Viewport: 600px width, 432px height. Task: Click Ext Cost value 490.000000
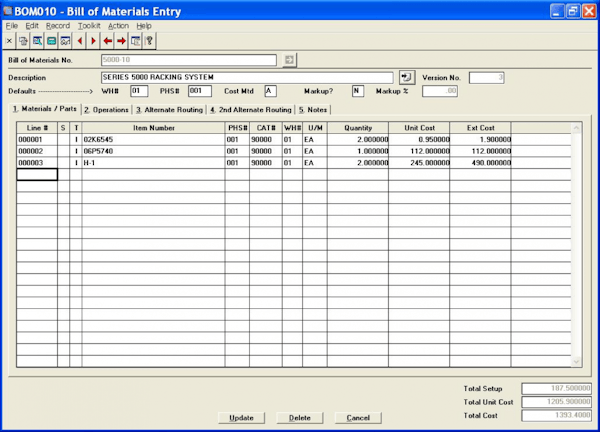pos(491,163)
